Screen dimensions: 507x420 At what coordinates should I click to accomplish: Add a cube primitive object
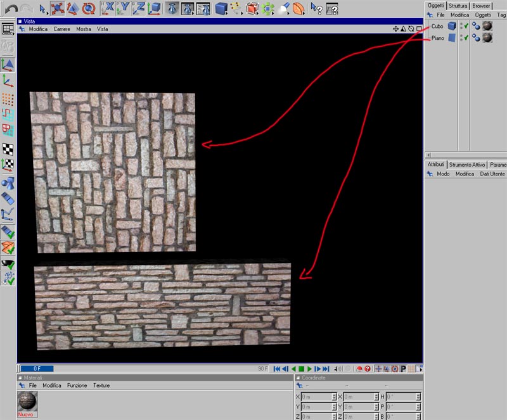(221, 9)
